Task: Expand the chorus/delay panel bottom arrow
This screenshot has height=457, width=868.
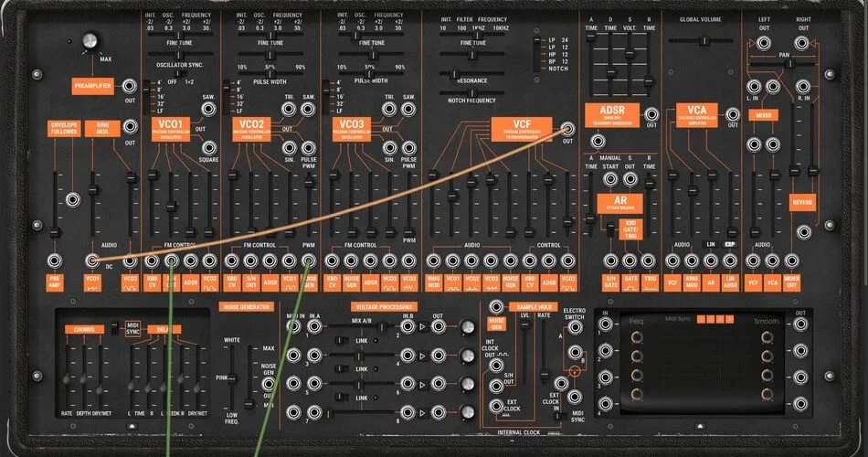Action: coord(132,426)
